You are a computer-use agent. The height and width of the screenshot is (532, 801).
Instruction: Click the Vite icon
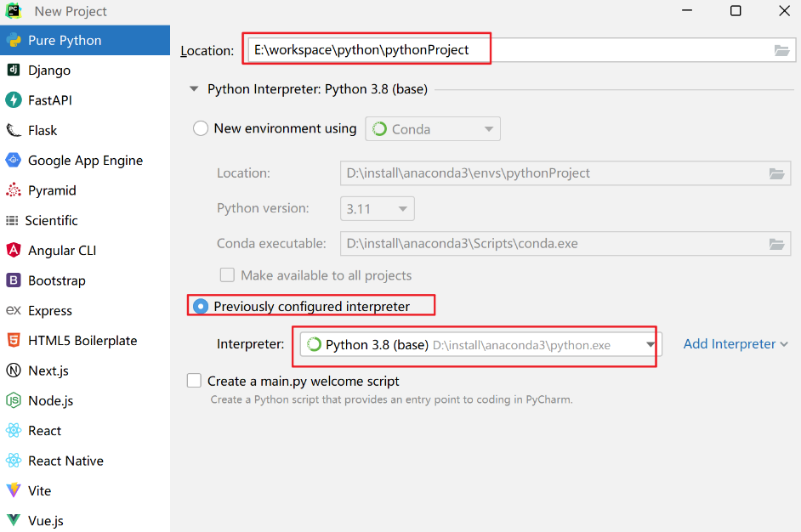tap(14, 490)
